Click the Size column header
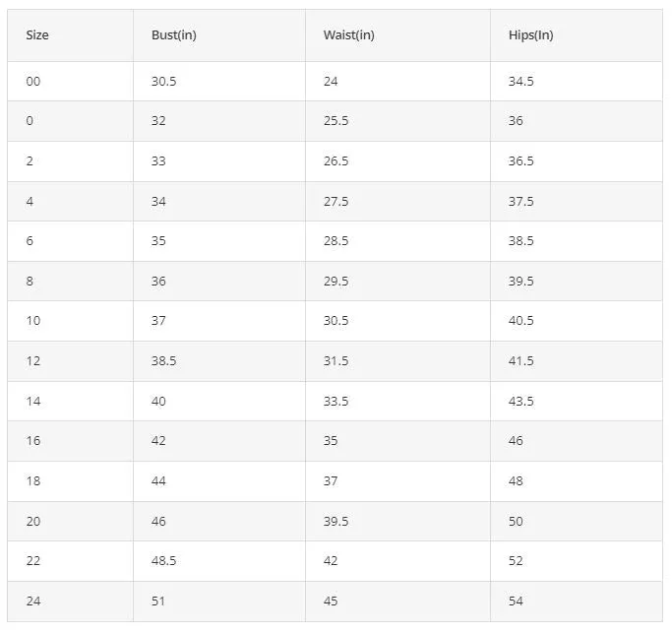The image size is (672, 633). (x=37, y=35)
